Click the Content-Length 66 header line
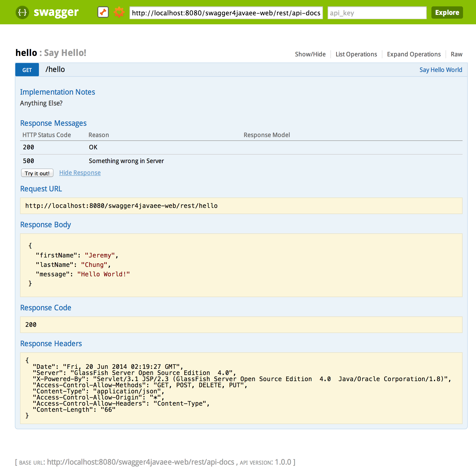This screenshot has height=467, width=476. pyautogui.click(x=74, y=410)
